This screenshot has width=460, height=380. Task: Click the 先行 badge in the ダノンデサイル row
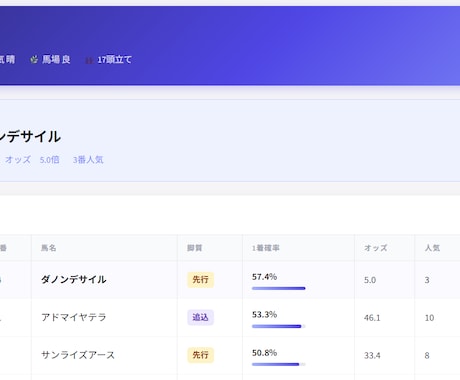point(200,280)
